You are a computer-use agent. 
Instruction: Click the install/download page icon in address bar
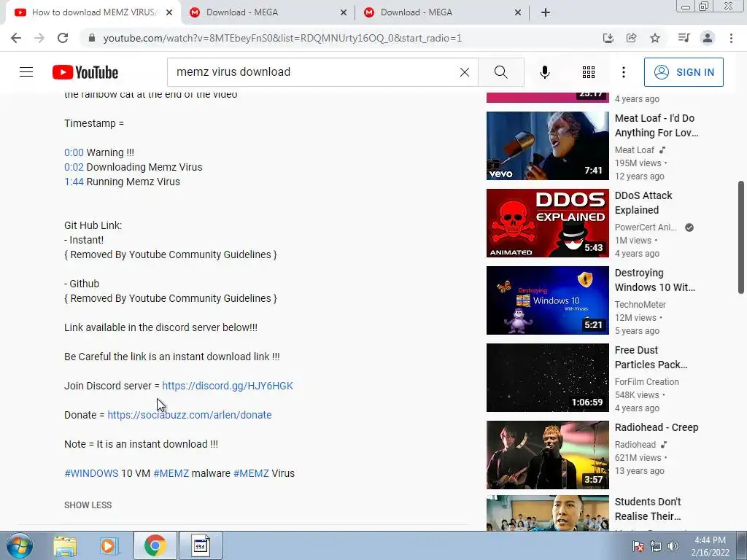pyautogui.click(x=608, y=38)
